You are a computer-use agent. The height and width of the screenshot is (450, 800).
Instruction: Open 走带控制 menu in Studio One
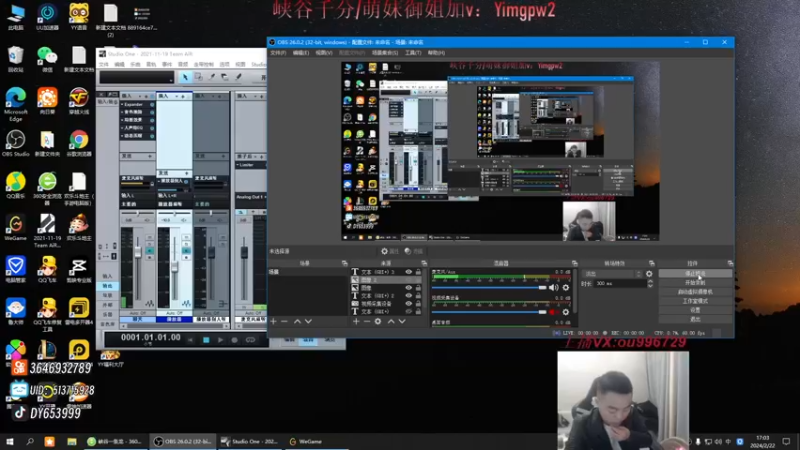click(204, 64)
